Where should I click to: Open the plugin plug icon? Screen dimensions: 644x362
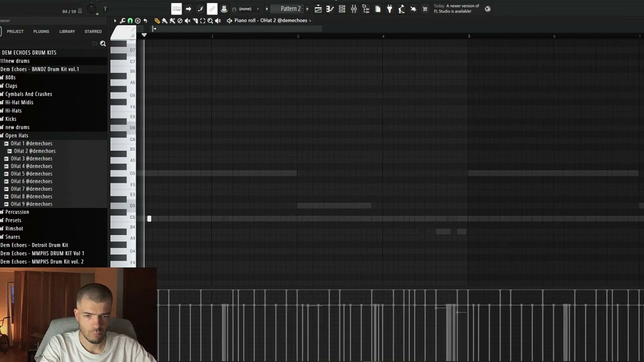coord(389,9)
